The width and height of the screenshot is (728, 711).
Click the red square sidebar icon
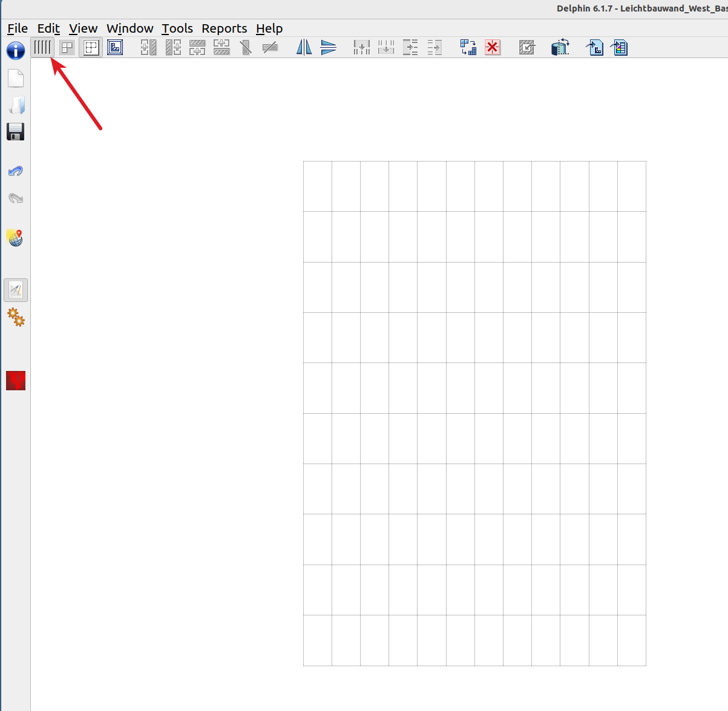click(x=16, y=381)
